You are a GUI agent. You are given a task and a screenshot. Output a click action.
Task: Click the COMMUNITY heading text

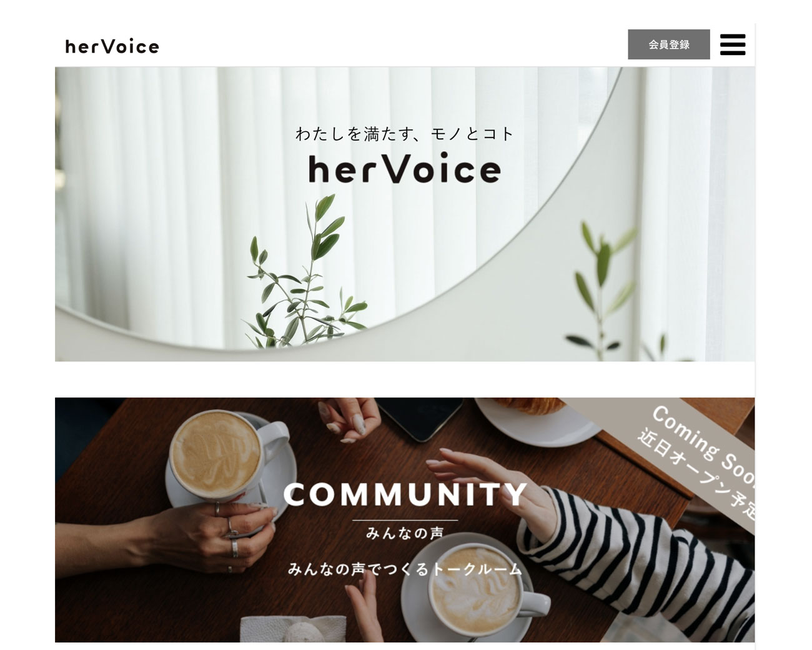[x=405, y=494]
